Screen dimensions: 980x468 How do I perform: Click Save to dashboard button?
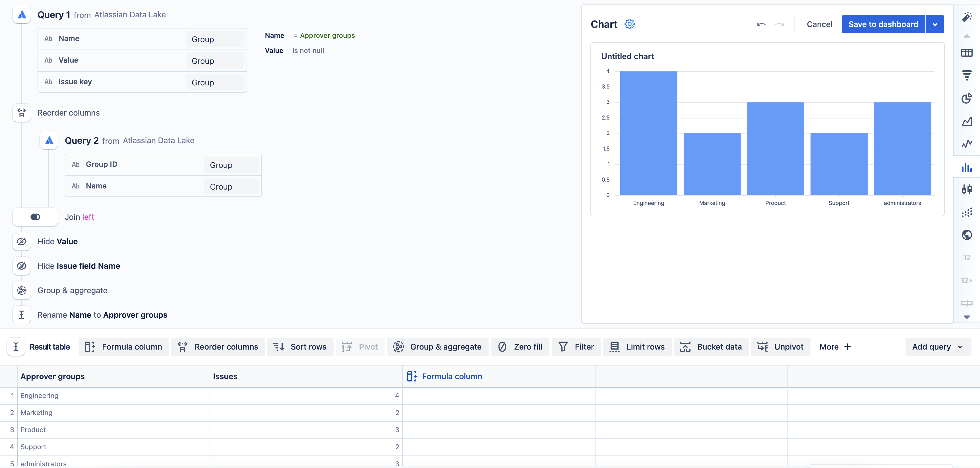tap(883, 24)
